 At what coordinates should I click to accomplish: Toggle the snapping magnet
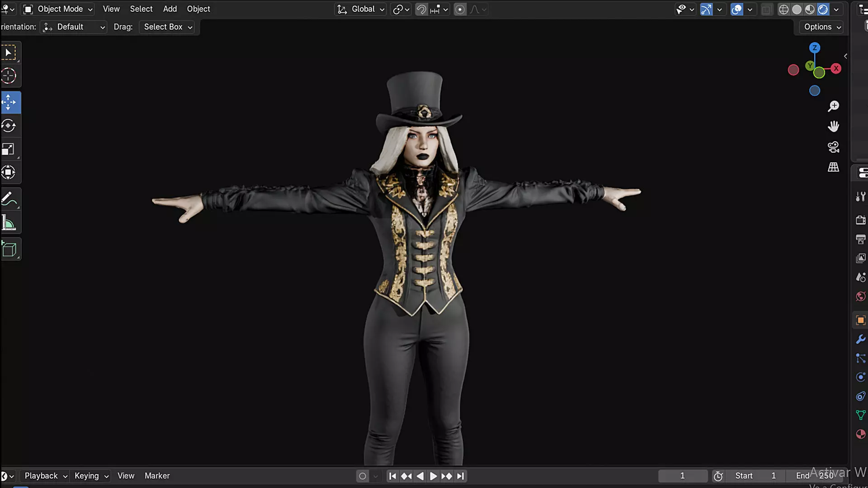click(421, 9)
